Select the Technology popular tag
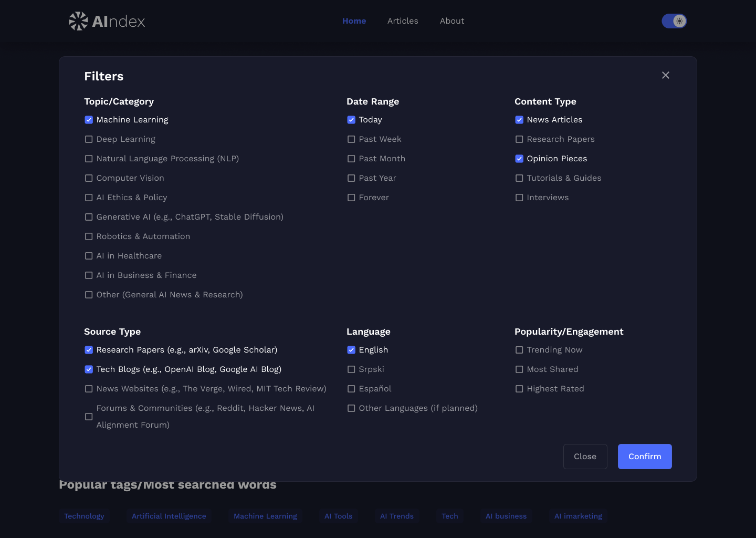 pos(84,516)
